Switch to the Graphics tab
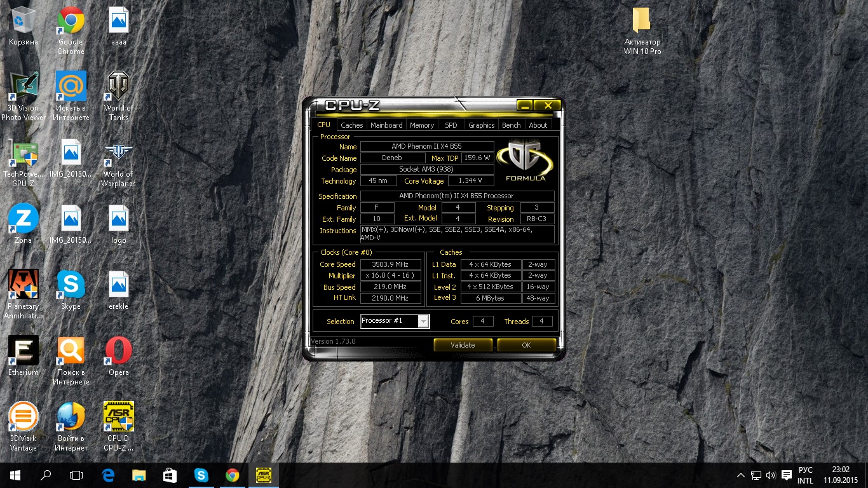Image resolution: width=868 pixels, height=488 pixels. point(481,125)
